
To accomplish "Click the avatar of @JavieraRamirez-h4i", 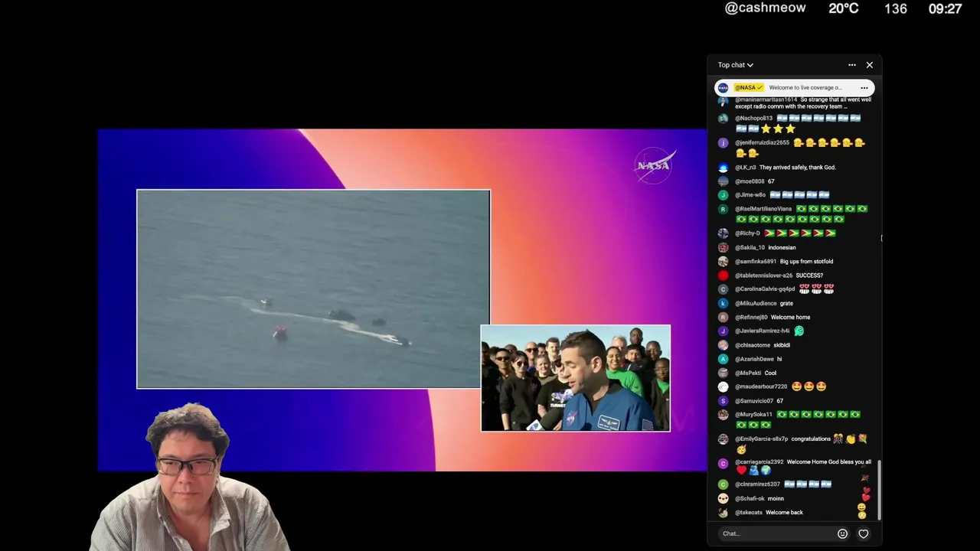I will (723, 331).
